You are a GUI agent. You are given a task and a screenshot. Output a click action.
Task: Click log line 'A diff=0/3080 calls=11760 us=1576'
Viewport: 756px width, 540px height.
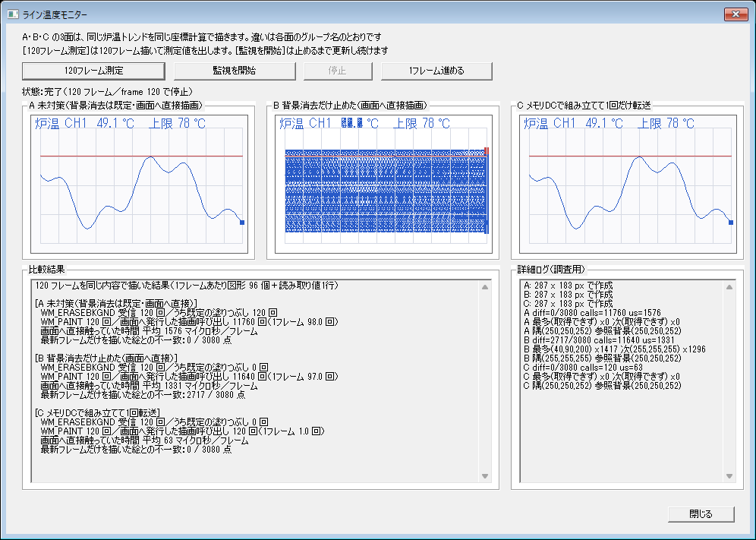click(592, 313)
